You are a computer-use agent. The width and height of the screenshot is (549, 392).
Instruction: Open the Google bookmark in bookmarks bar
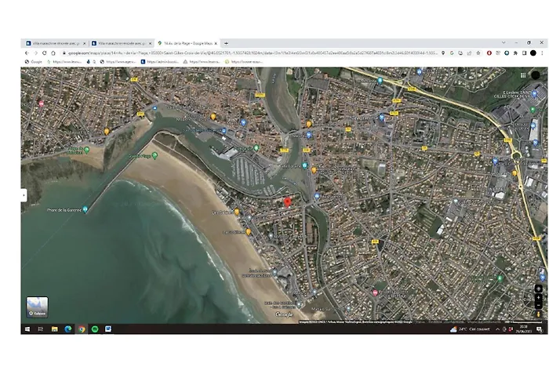pos(34,61)
